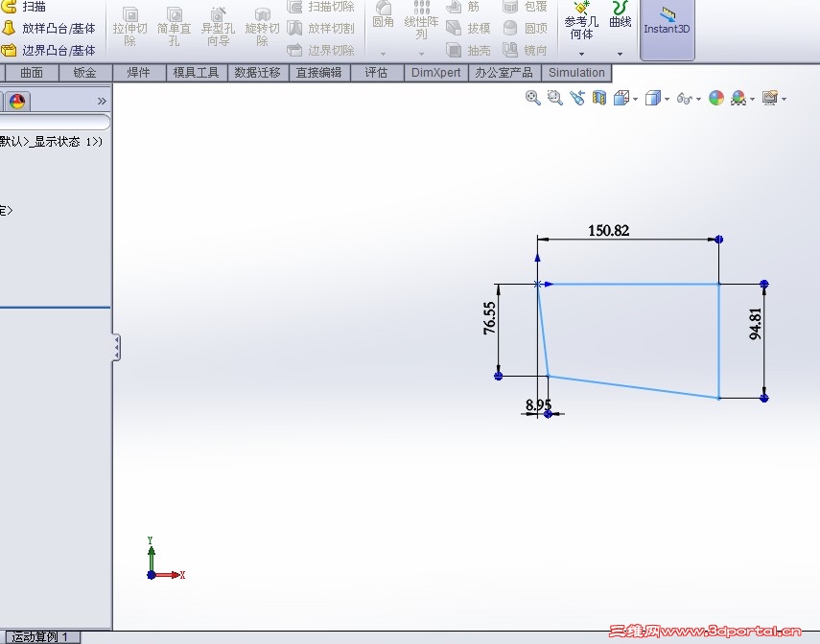Image resolution: width=820 pixels, height=644 pixels.
Task: Expand the 曲线 dropdown arrow
Action: (x=620, y=54)
